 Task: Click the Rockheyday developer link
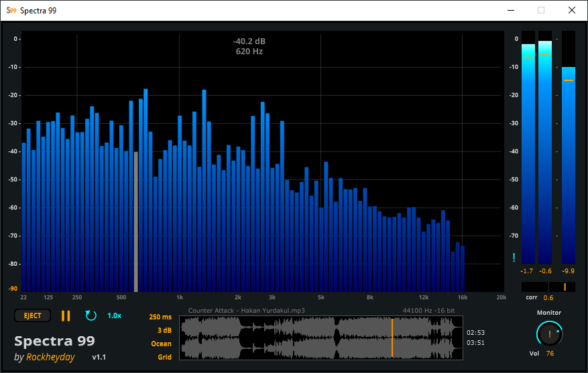coord(50,358)
